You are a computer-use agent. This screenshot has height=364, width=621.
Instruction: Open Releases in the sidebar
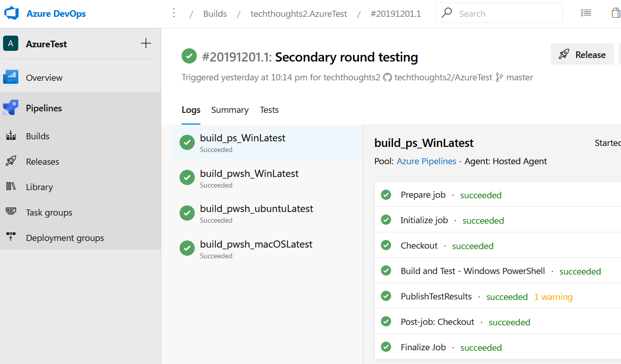80,161
